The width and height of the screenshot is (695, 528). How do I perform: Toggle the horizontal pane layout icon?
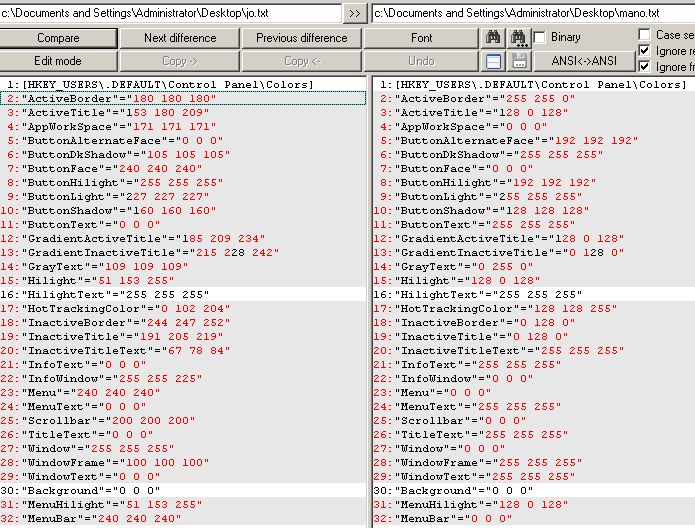pos(493,61)
